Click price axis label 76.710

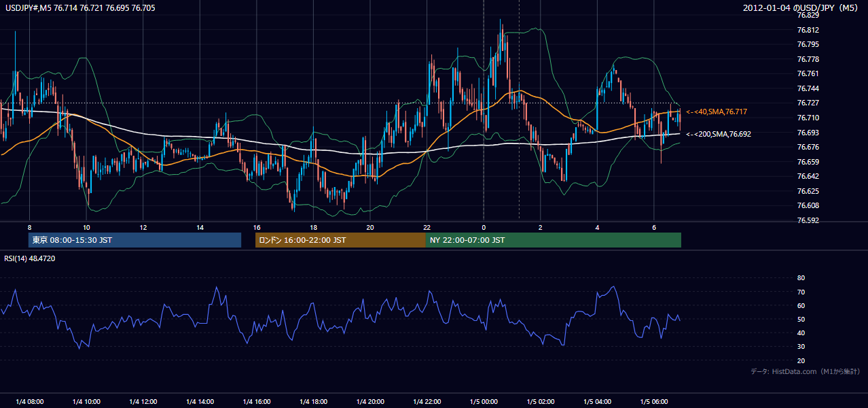(809, 118)
